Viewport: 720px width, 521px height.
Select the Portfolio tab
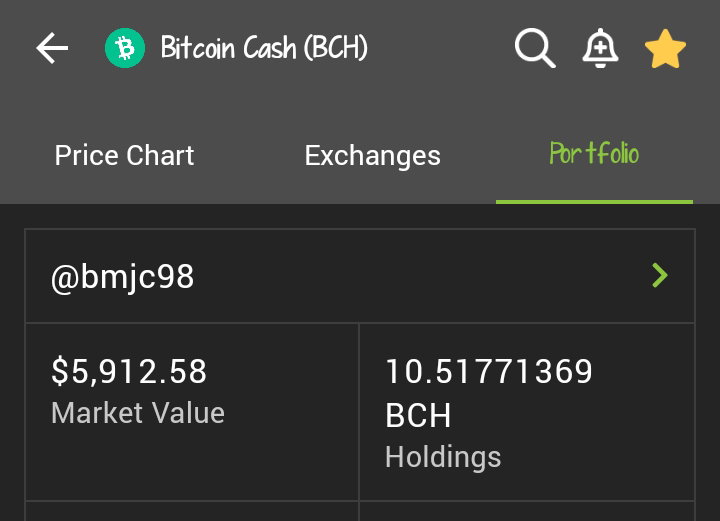click(x=594, y=153)
